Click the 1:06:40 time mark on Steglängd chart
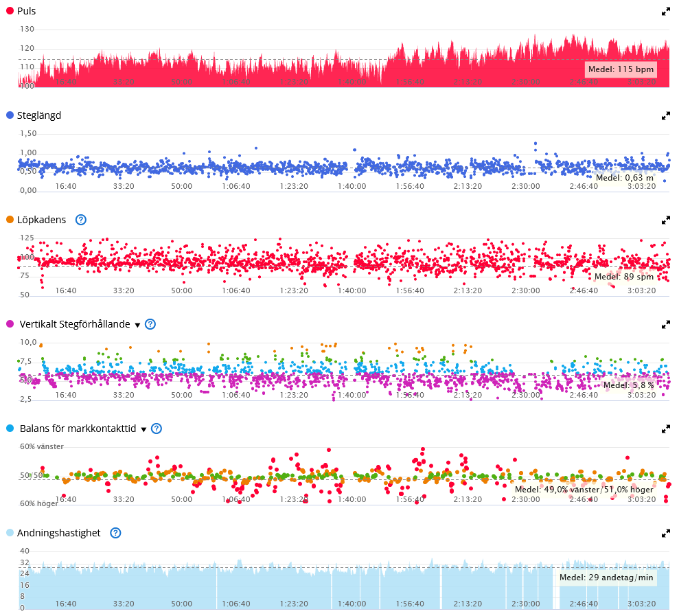 click(236, 186)
